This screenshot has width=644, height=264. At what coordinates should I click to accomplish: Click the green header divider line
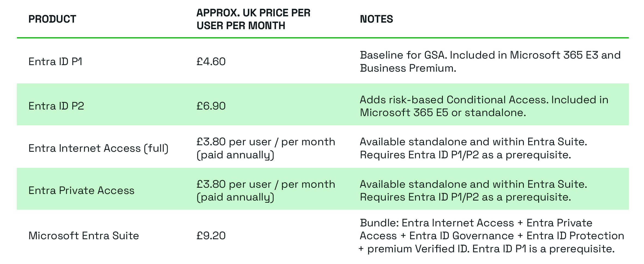(323, 38)
